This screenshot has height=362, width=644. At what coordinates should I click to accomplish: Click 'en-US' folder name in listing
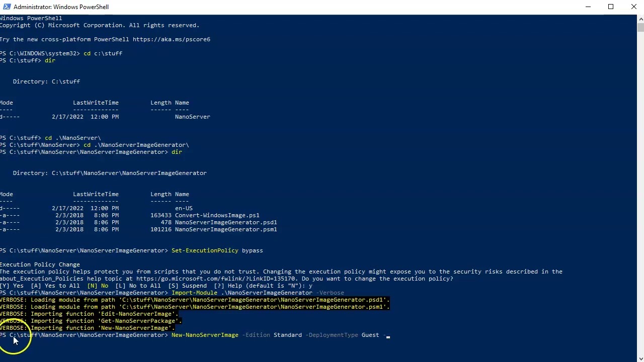(184, 208)
